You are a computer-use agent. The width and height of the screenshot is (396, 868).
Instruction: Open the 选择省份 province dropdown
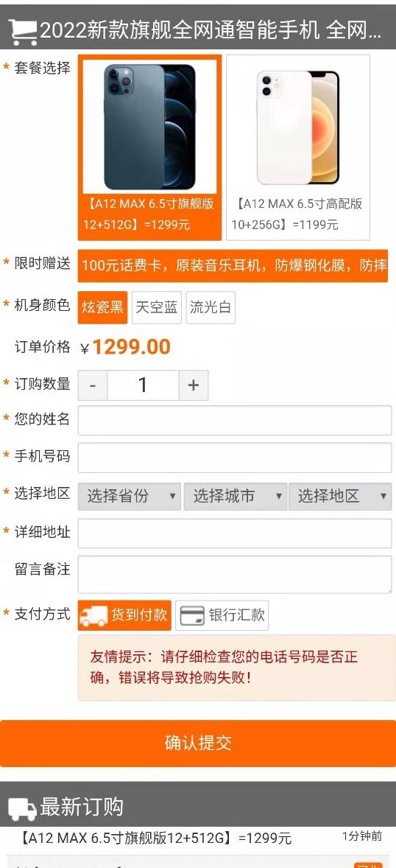[130, 496]
